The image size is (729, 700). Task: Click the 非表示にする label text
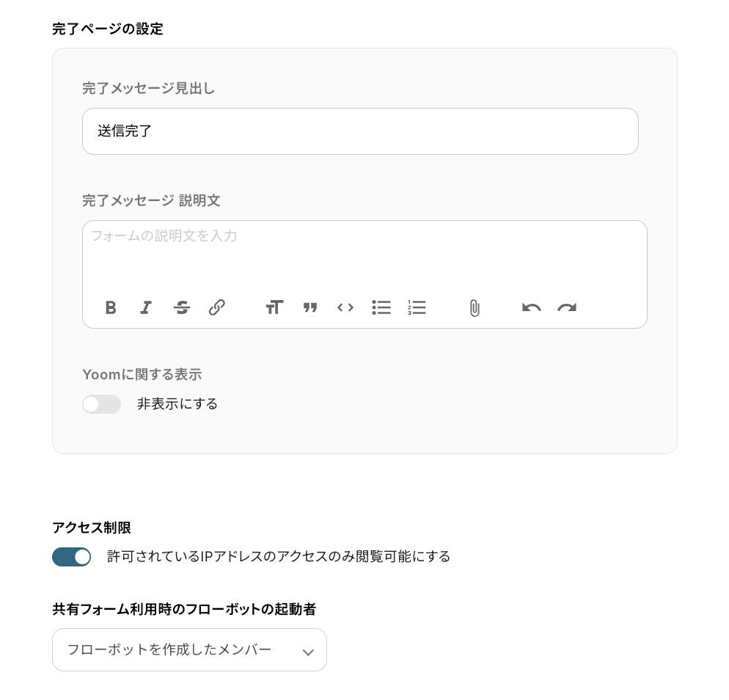tap(177, 404)
